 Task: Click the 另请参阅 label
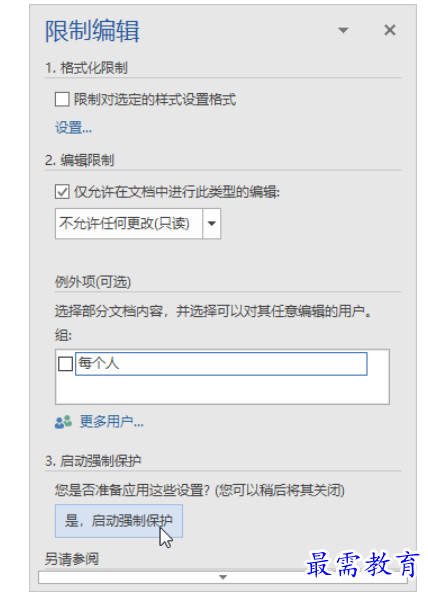click(x=72, y=559)
